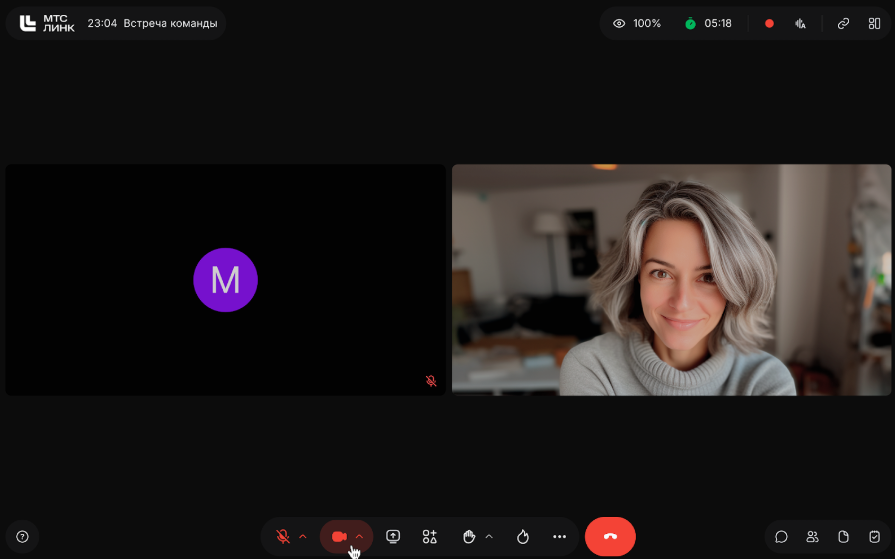Show the participants list
895x559 pixels.
813,537
